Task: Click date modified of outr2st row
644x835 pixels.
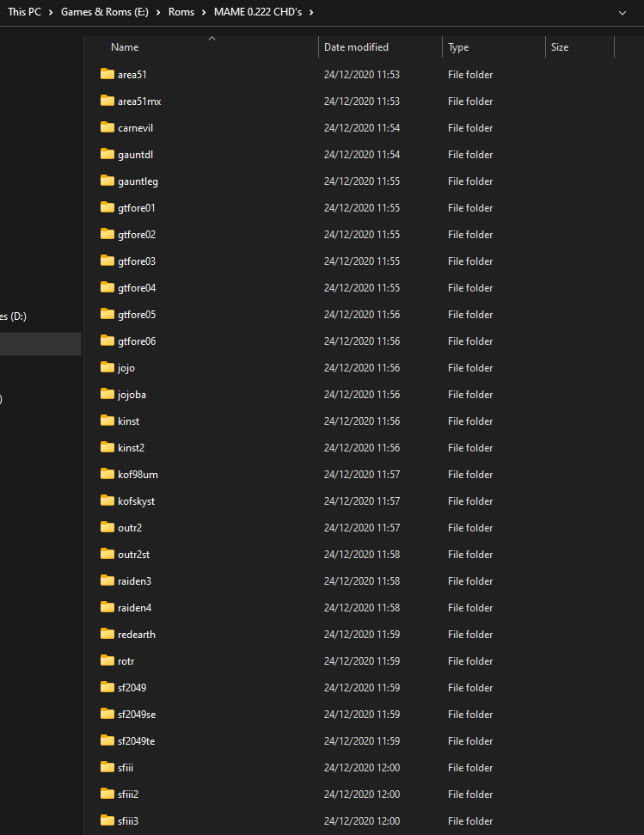Action: pyautogui.click(x=362, y=555)
